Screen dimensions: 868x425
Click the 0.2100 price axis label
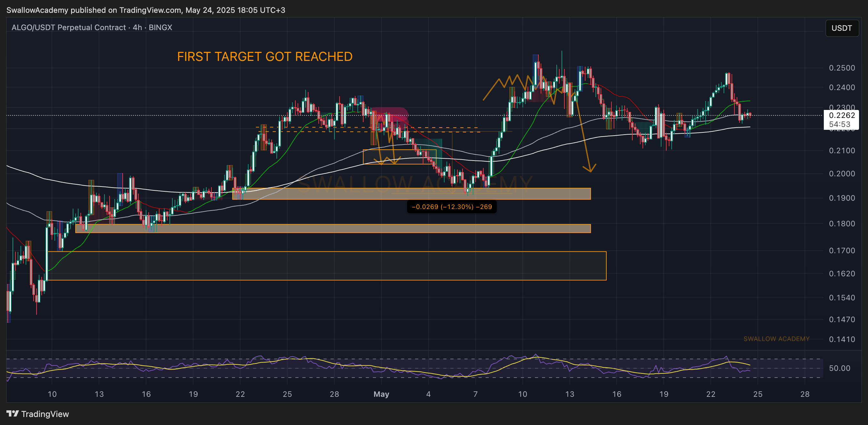coord(842,150)
